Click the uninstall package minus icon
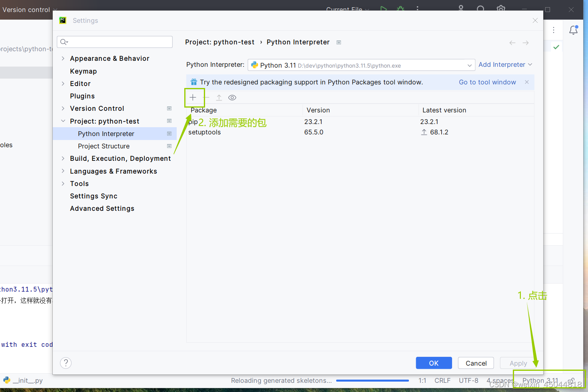 click(x=207, y=98)
